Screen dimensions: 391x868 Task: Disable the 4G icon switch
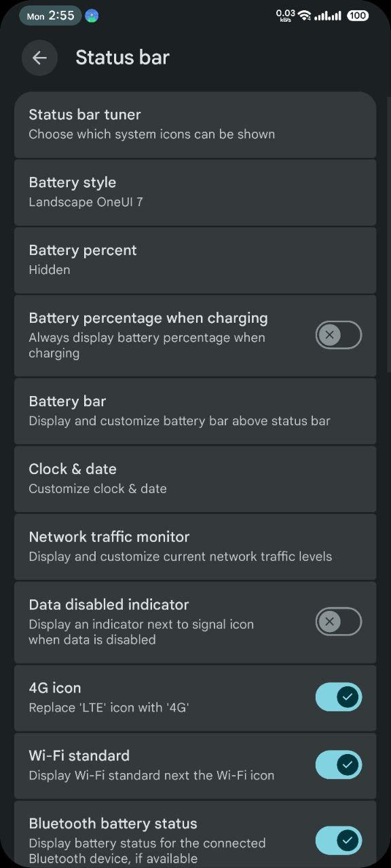click(x=338, y=696)
